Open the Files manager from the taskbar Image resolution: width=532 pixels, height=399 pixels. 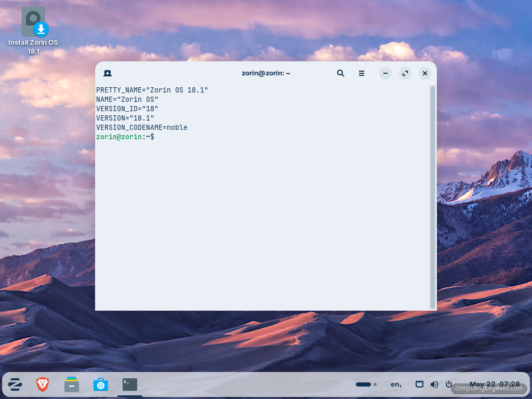[x=72, y=384]
